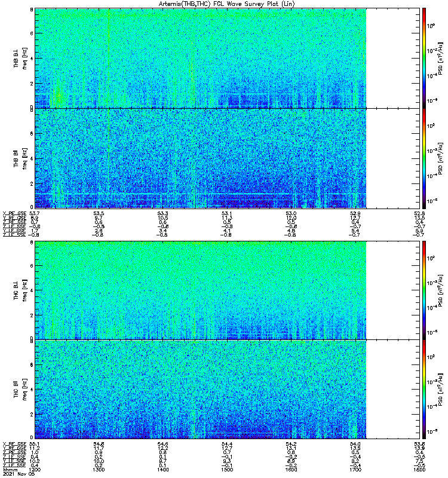Click the 'PSD [nT²/Hz]' label of the THC B∥ color bar

(441, 390)
